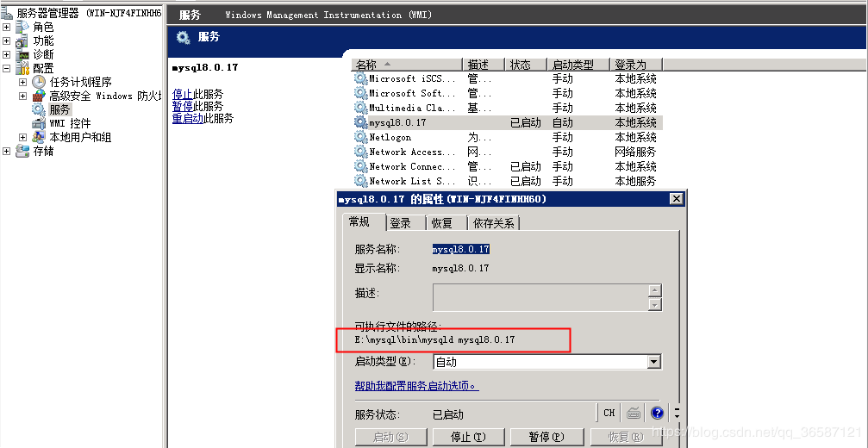The image size is (868, 448).
Task: Sort services by 描述 column header
Action: click(484, 64)
